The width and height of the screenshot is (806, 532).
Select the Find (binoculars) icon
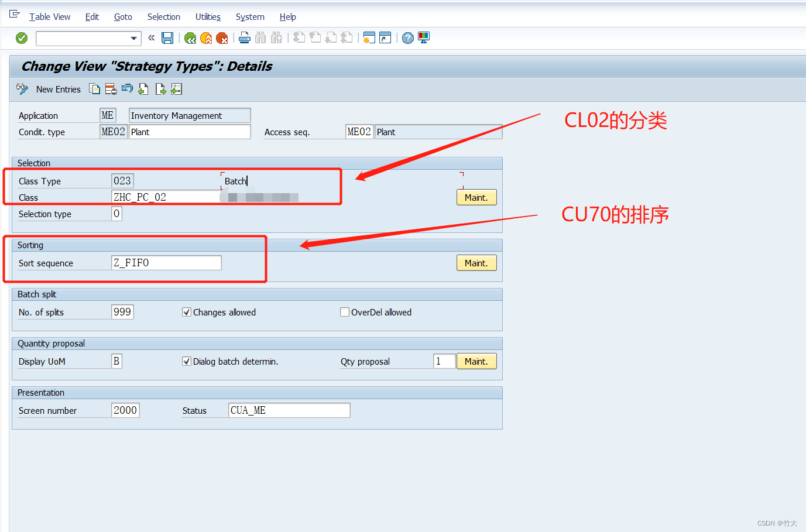tap(259, 37)
